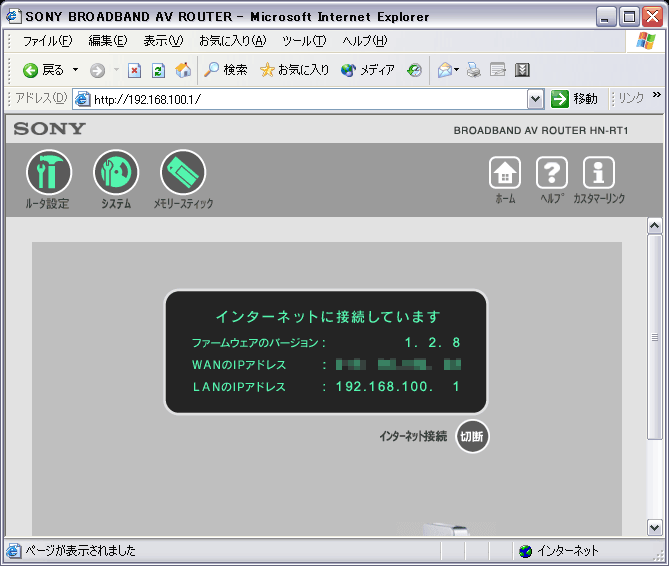
Task: Click the 切断 disconnect button
Action: 472,436
